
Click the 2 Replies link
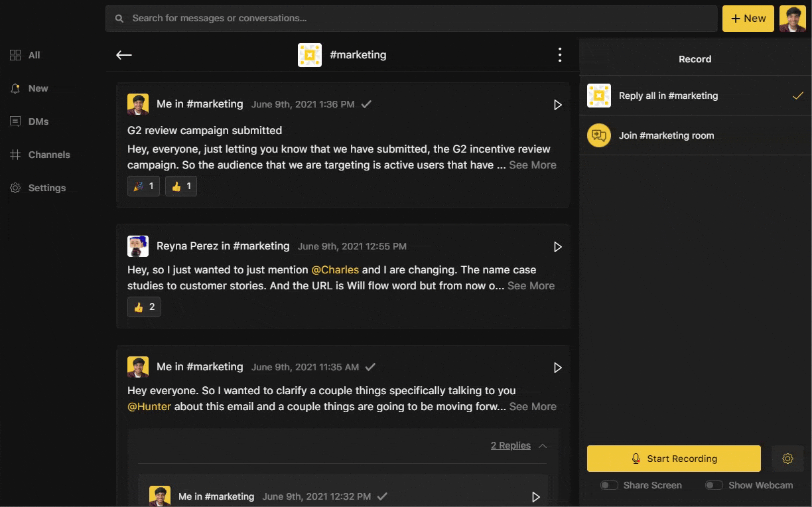tap(511, 445)
